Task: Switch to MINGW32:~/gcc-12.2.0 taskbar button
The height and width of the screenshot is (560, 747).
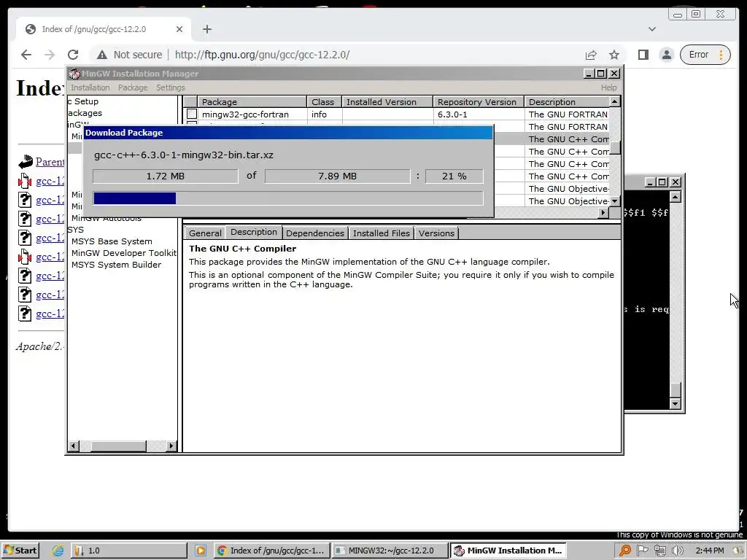Action: pyautogui.click(x=390, y=551)
